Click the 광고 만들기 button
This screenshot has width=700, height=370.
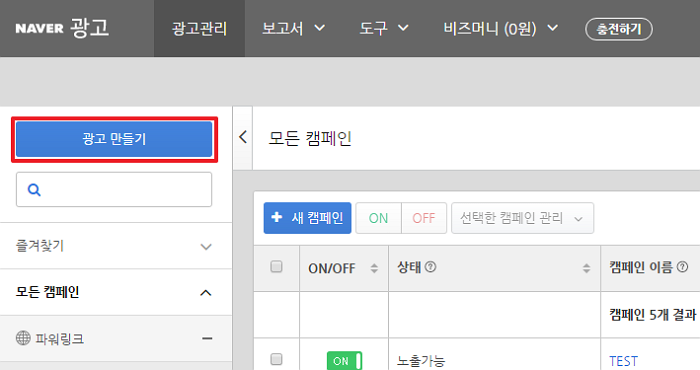click(114, 139)
